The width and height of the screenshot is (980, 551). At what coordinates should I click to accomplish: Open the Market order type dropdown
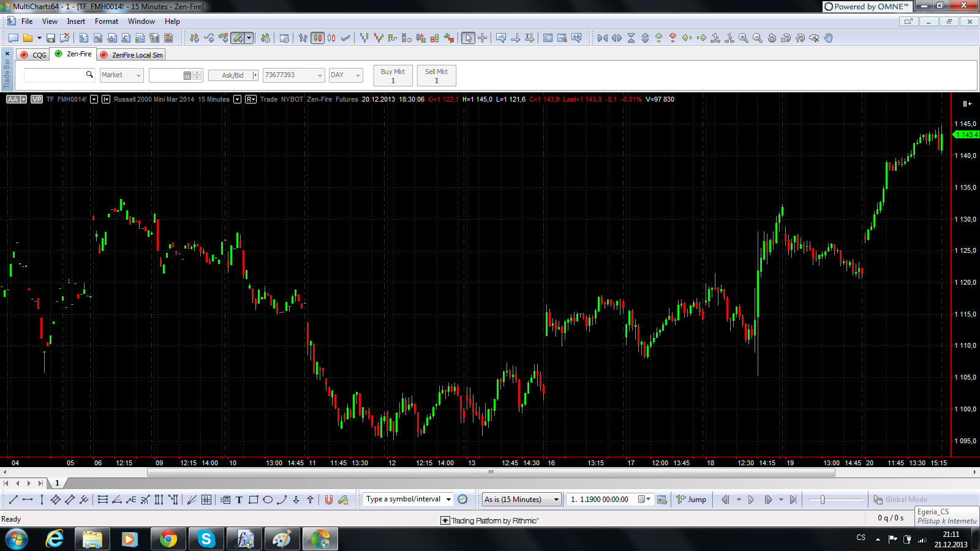[121, 75]
